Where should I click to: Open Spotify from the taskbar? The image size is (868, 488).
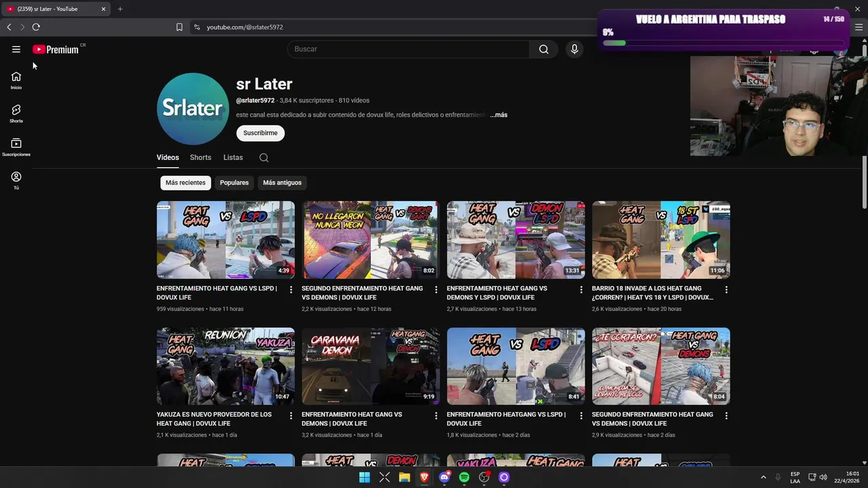click(x=464, y=477)
